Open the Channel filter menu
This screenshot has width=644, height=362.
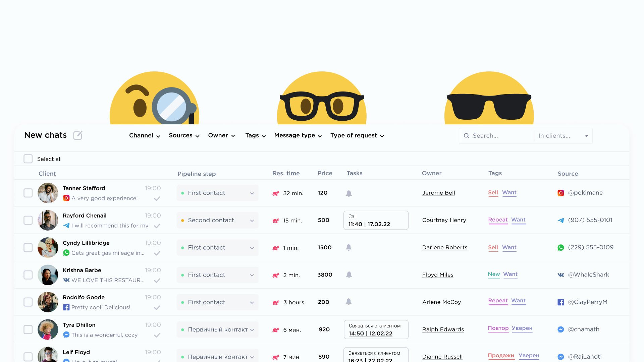click(x=145, y=135)
